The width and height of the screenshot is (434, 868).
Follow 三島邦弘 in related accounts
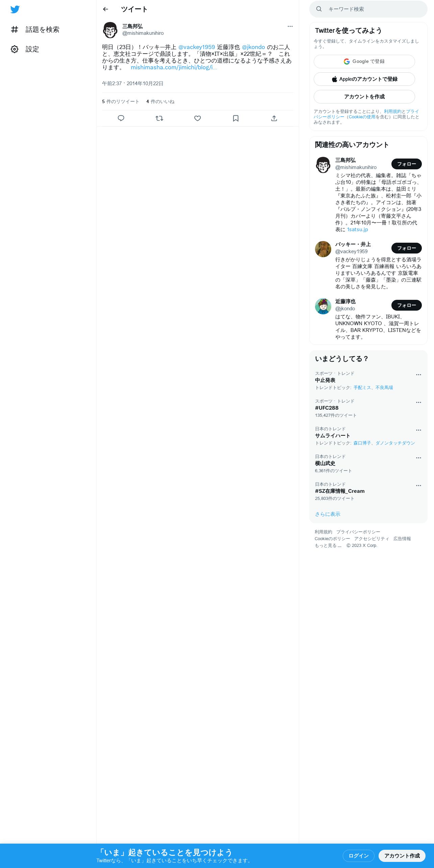point(407,164)
